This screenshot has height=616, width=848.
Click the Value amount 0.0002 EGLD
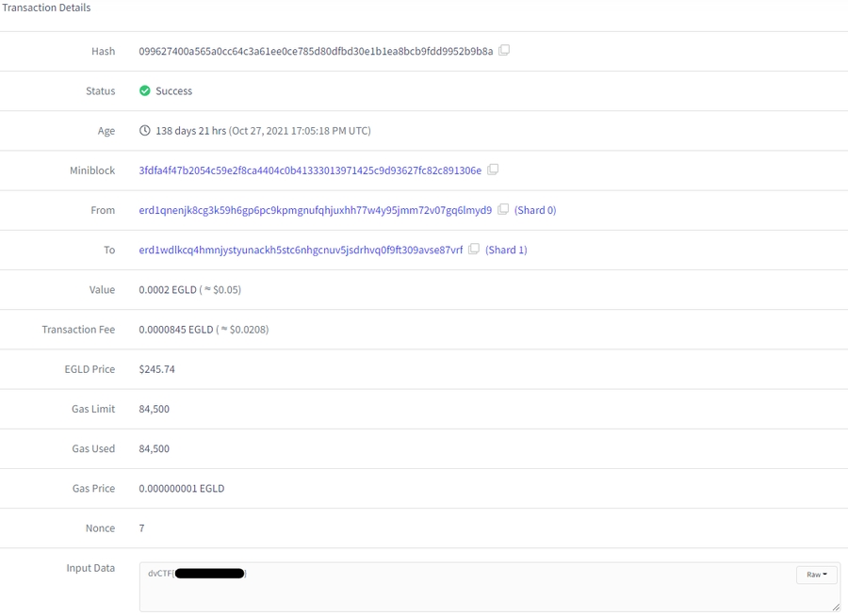click(168, 290)
